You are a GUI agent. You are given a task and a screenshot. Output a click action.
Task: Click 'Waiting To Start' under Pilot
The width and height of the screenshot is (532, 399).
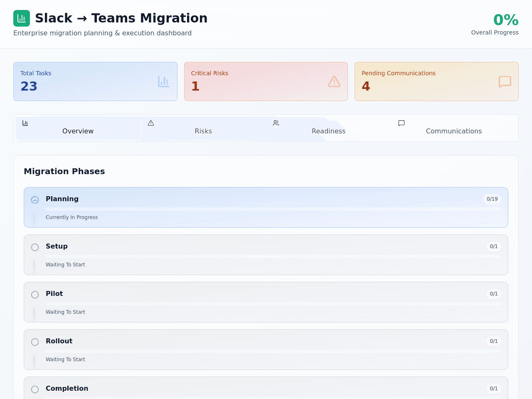point(65,312)
